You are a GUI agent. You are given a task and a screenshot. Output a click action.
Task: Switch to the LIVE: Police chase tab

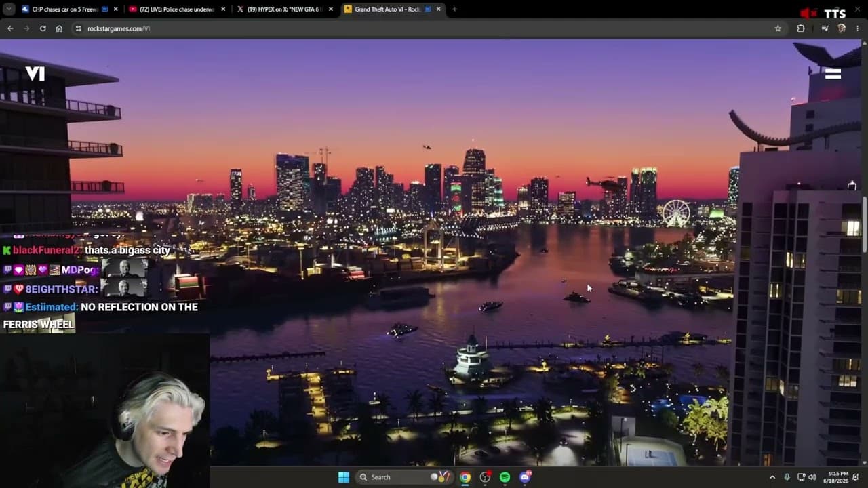tap(176, 9)
